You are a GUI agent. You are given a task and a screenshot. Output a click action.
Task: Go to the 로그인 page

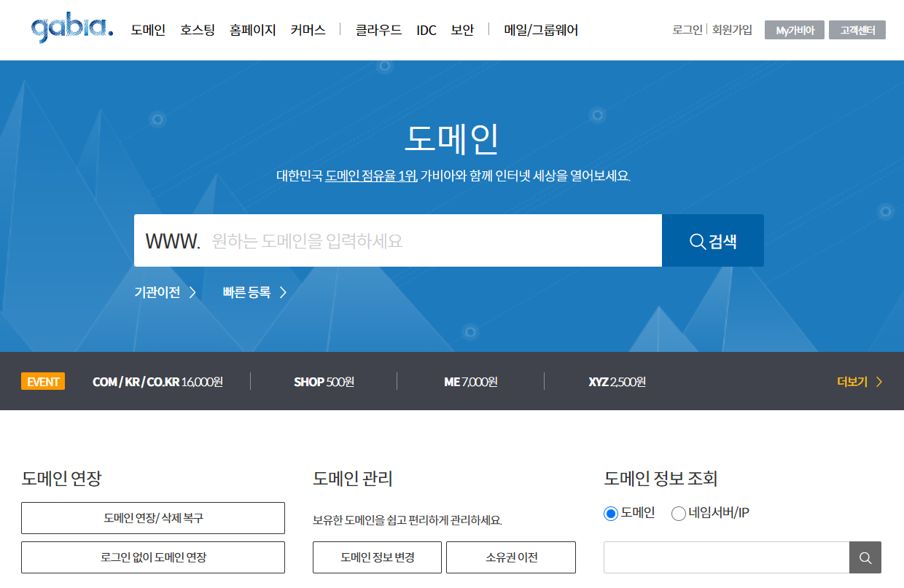687,30
